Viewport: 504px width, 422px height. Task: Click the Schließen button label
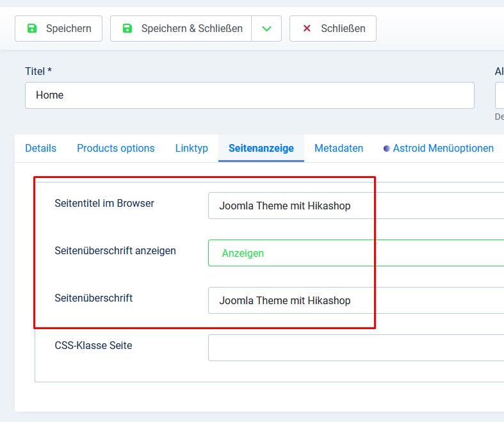(x=343, y=28)
